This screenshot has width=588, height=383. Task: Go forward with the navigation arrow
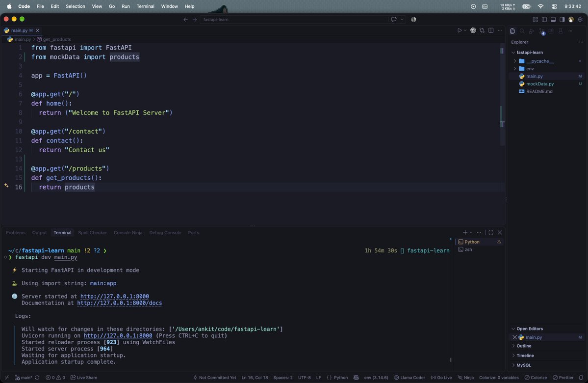195,20
